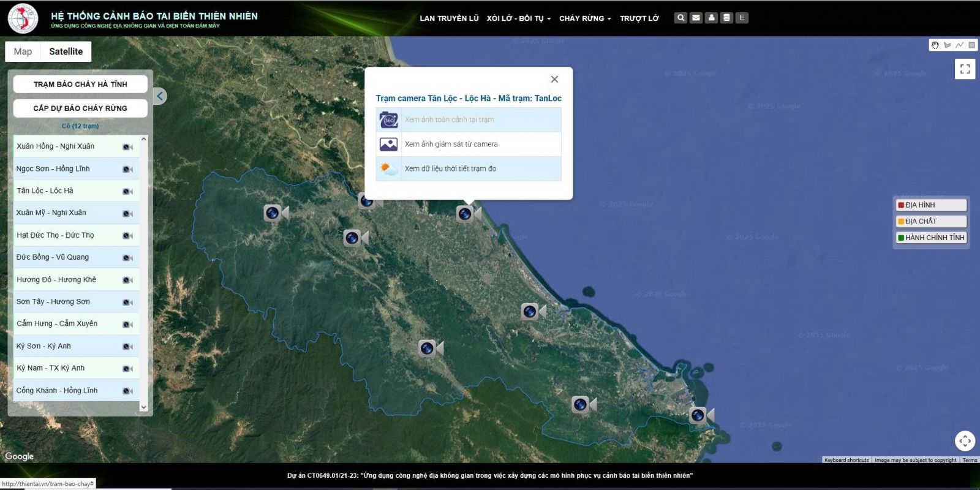This screenshot has width=980, height=490.
Task: Click the user account icon
Action: coord(711,18)
